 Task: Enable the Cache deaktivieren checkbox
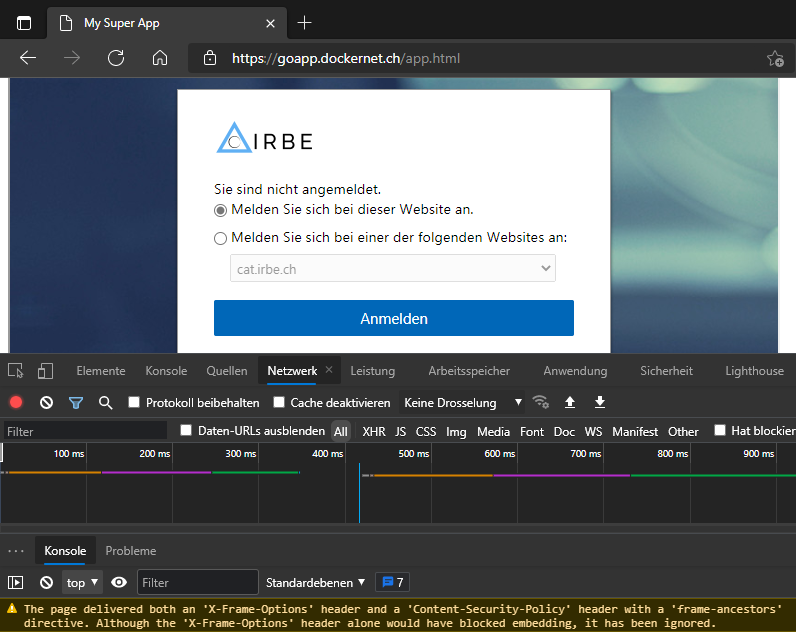[279, 402]
